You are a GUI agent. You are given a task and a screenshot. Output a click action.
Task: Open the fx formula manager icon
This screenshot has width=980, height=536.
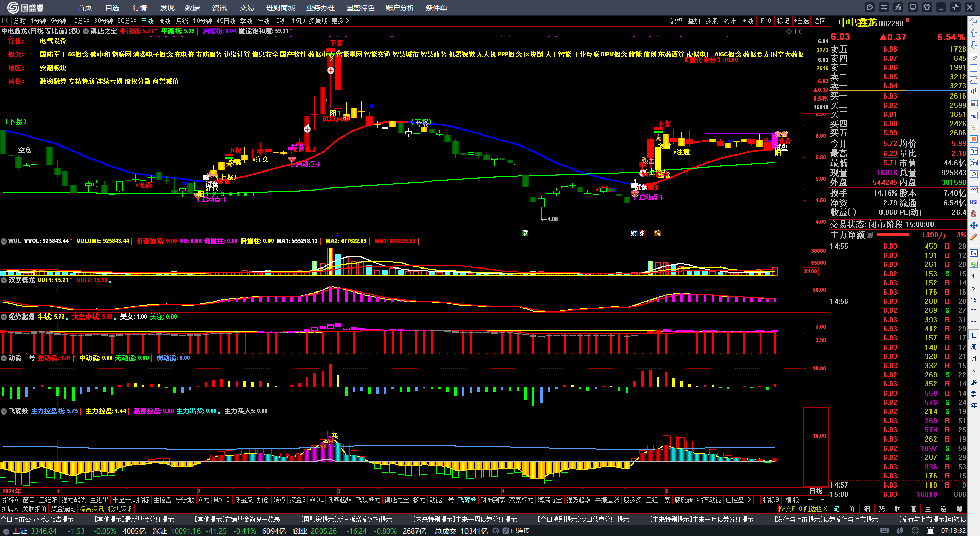(x=898, y=7)
